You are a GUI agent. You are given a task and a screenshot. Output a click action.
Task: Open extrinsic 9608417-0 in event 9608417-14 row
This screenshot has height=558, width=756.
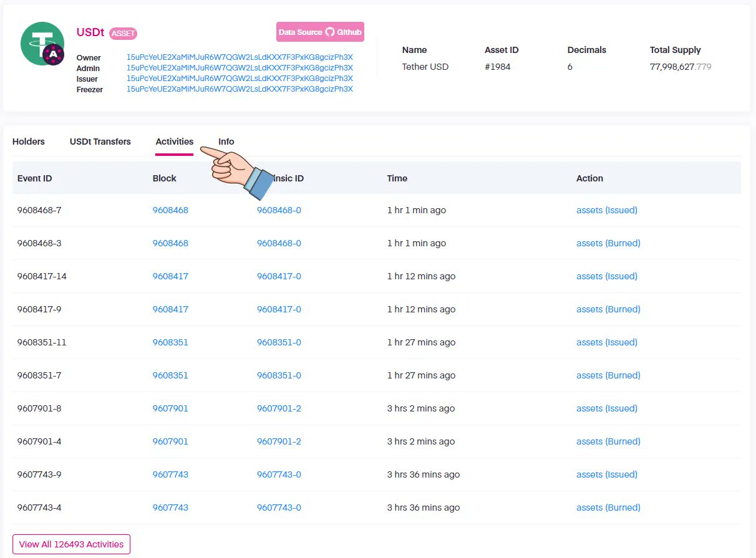pos(279,276)
